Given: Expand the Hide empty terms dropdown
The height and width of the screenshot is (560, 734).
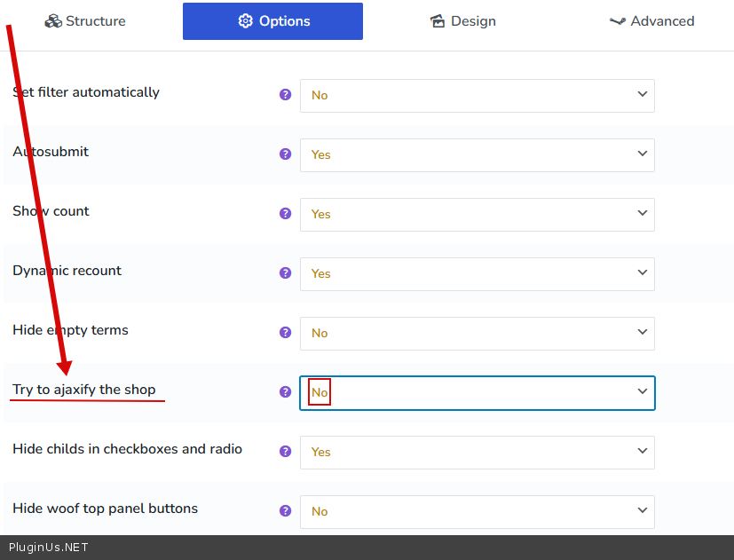Looking at the screenshot, I should [x=477, y=334].
